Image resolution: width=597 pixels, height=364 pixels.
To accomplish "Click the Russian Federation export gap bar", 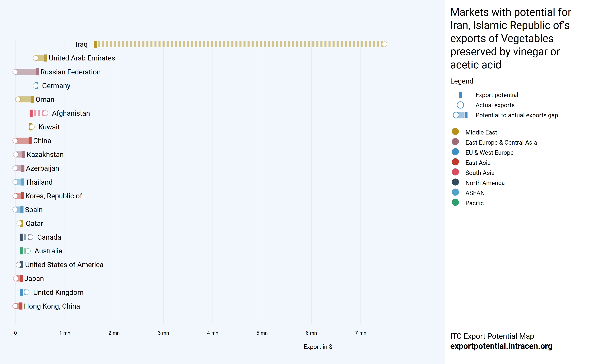I will 26,72.
